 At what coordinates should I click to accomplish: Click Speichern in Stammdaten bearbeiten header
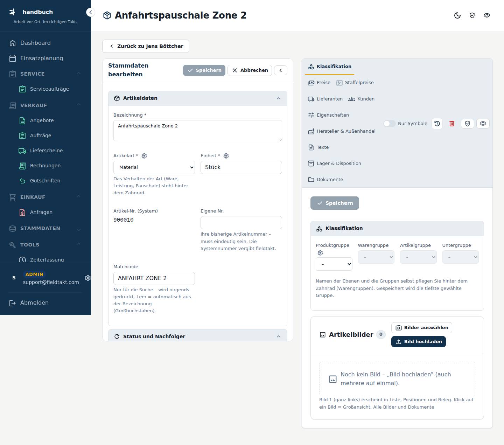pos(204,70)
